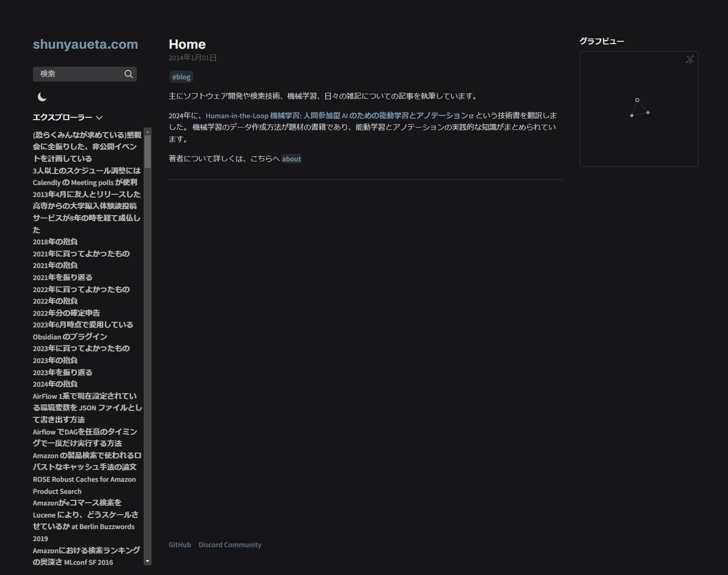Viewport: 728px width, 575px height.
Task: Open the 2023年を振り返る article
Action: 63,372
